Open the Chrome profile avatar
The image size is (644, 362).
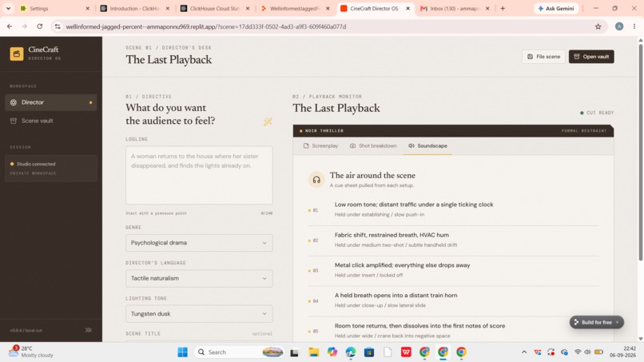click(619, 26)
